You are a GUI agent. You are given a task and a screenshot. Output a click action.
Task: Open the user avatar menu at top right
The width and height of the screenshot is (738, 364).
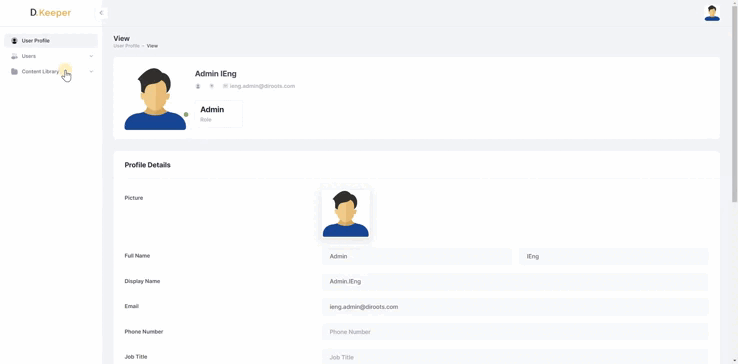[x=712, y=13]
